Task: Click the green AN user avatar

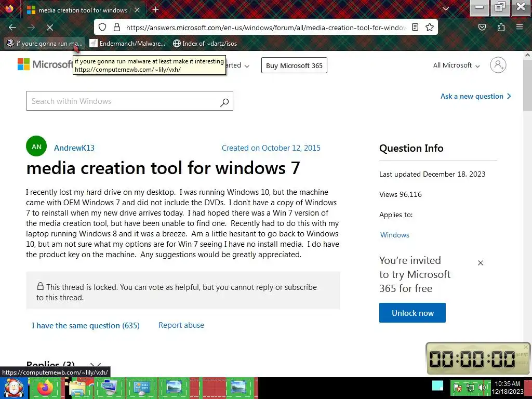Action: pyautogui.click(x=36, y=146)
